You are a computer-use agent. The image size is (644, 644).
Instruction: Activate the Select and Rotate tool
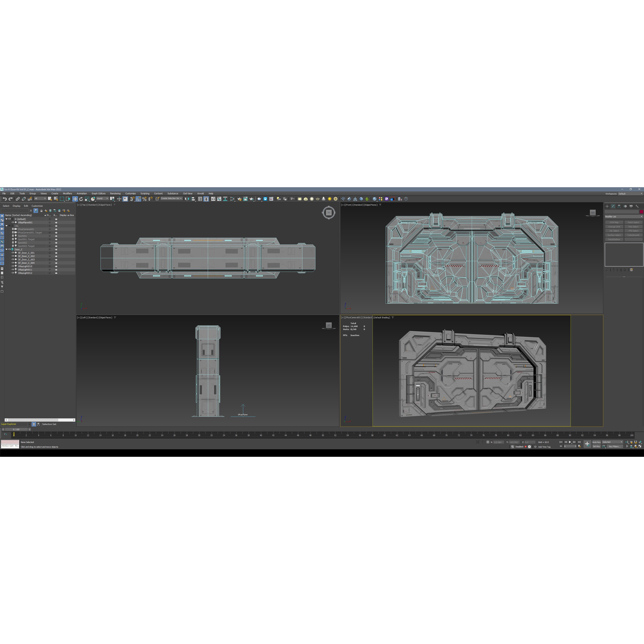(81, 199)
